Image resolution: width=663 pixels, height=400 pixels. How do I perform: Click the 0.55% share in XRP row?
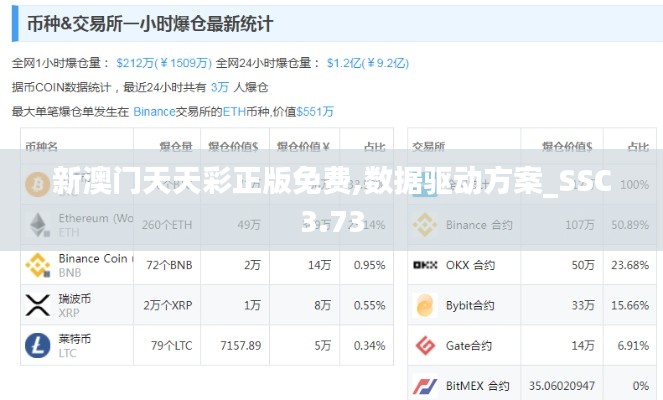[370, 305]
